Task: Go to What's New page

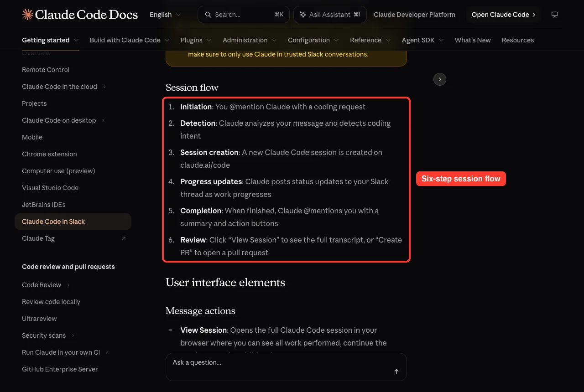Action: tap(473, 40)
